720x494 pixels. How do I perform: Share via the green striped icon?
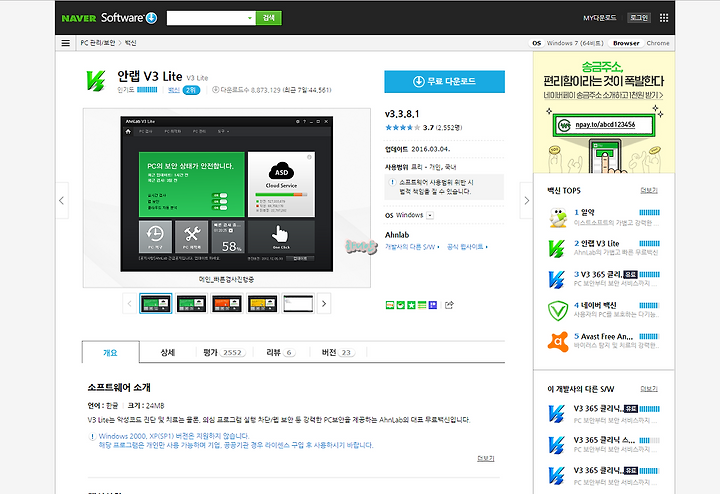pos(422,305)
